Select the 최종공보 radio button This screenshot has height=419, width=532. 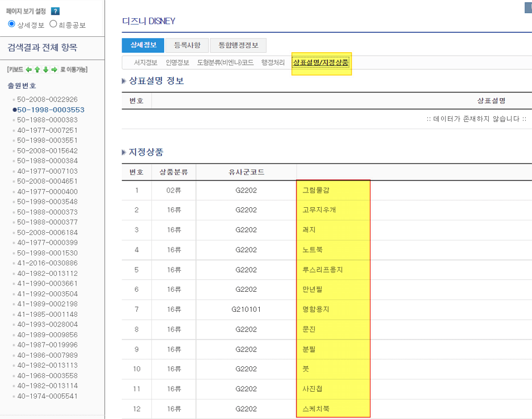coord(53,24)
